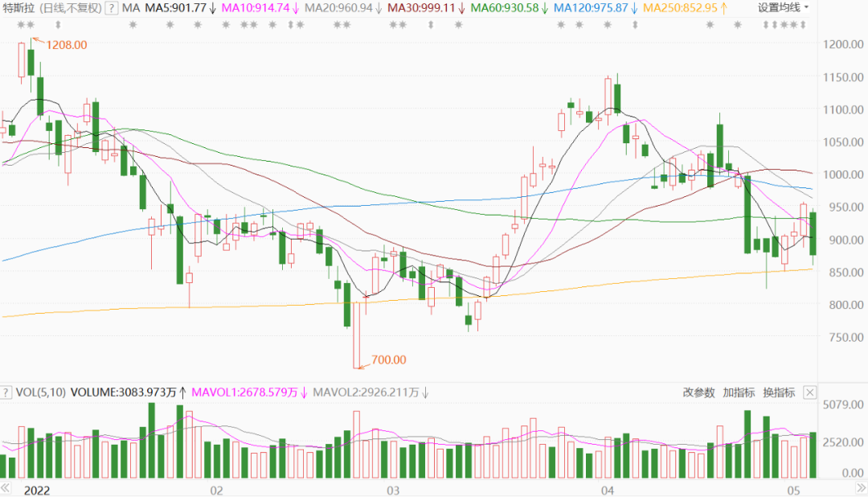Click the 2520.00 volume axis label

[x=843, y=442]
